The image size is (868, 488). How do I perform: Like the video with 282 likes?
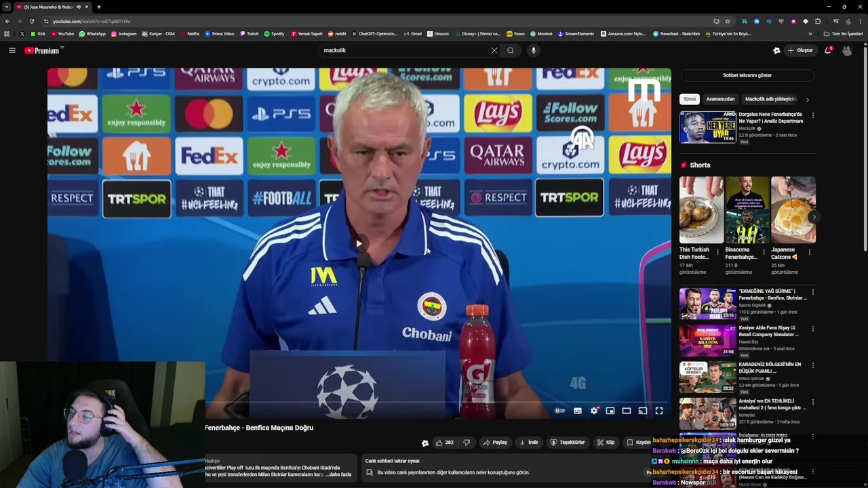(x=445, y=443)
